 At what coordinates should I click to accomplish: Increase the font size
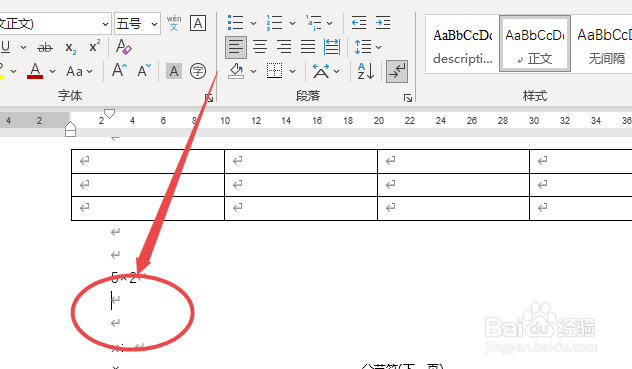click(x=119, y=71)
